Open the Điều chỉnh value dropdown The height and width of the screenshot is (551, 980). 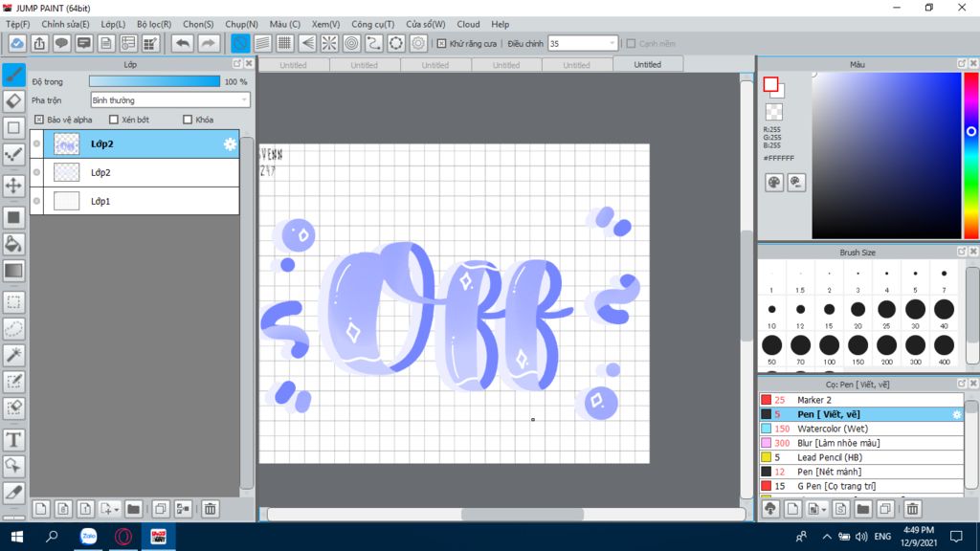pos(583,44)
